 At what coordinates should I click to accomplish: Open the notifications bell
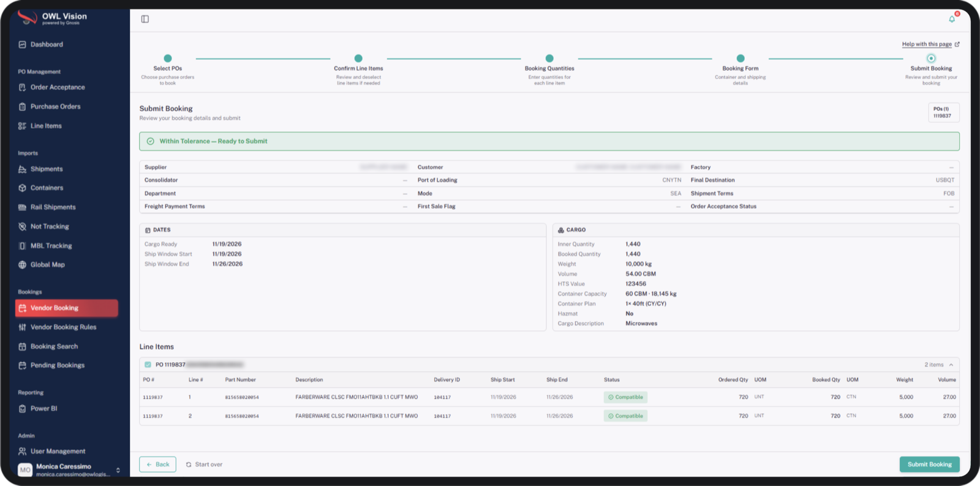952,19
